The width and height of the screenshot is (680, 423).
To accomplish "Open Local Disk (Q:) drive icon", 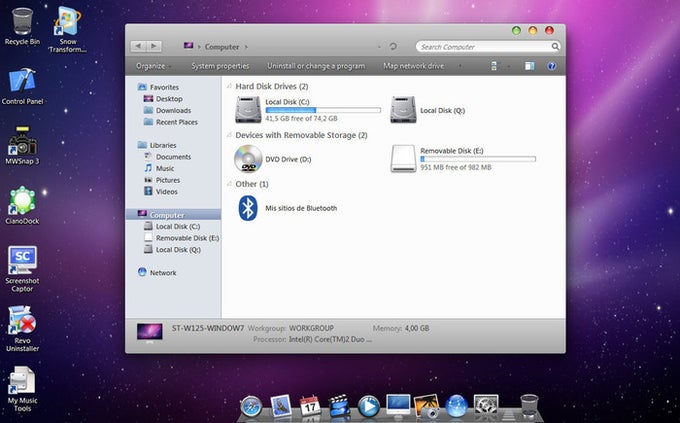I will [403, 110].
